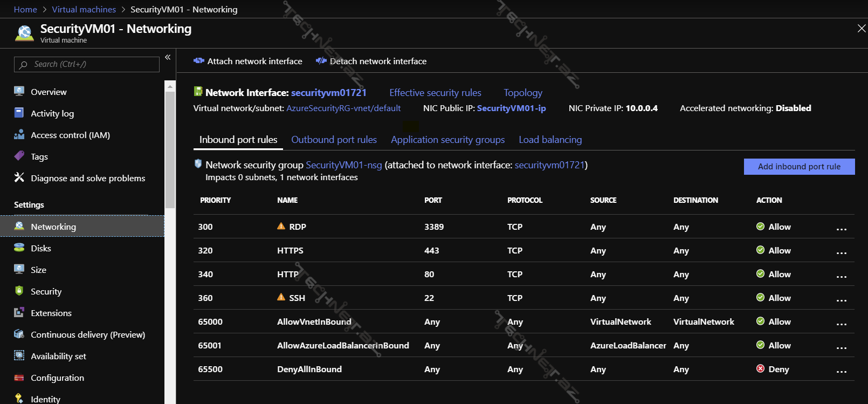Open more options for SSH rule
The image size is (868, 404).
click(841, 299)
